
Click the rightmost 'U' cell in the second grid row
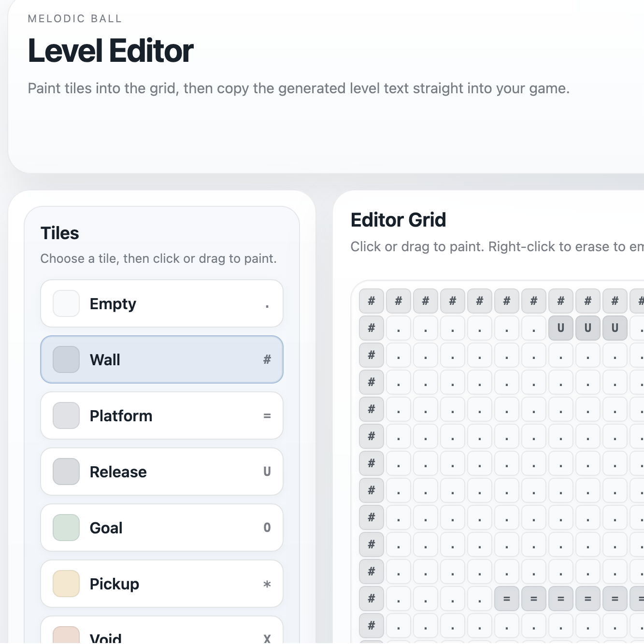pyautogui.click(x=615, y=328)
